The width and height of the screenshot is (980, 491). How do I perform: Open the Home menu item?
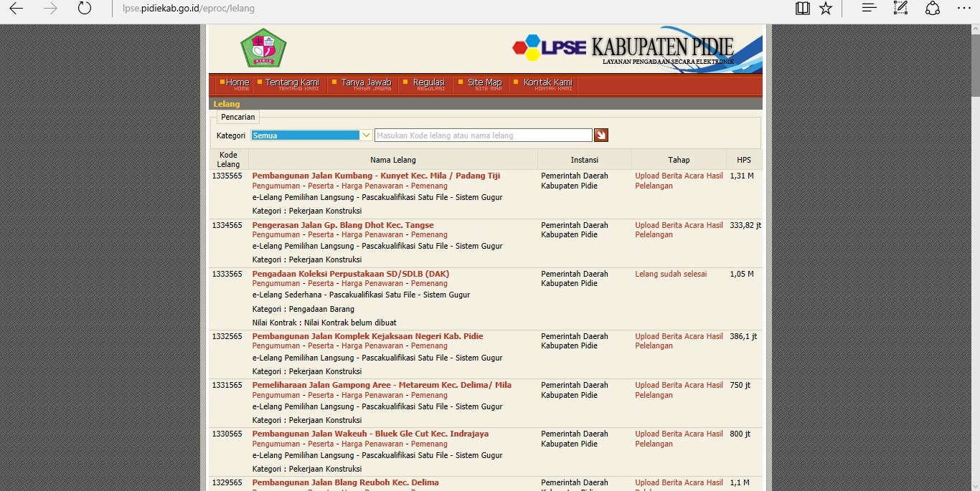(237, 83)
